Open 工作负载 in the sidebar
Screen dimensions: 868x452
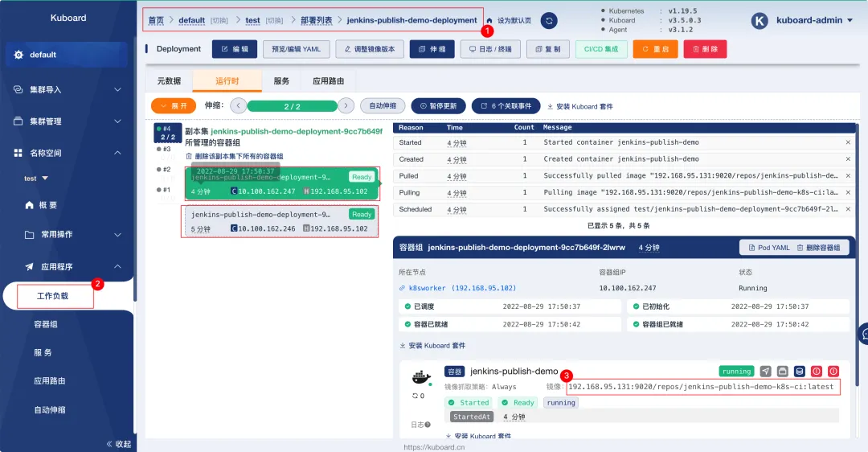tap(52, 296)
